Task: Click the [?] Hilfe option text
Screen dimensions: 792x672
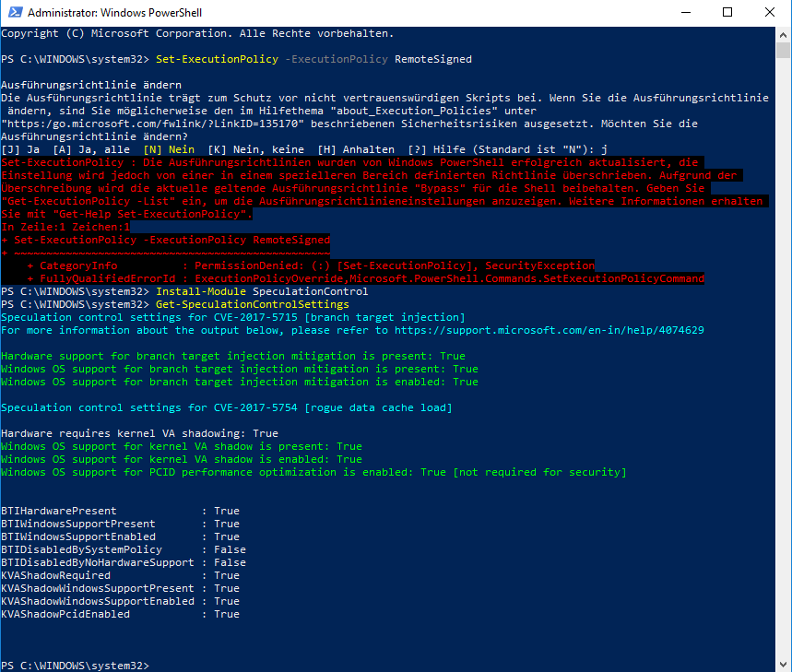Action: click(x=436, y=149)
